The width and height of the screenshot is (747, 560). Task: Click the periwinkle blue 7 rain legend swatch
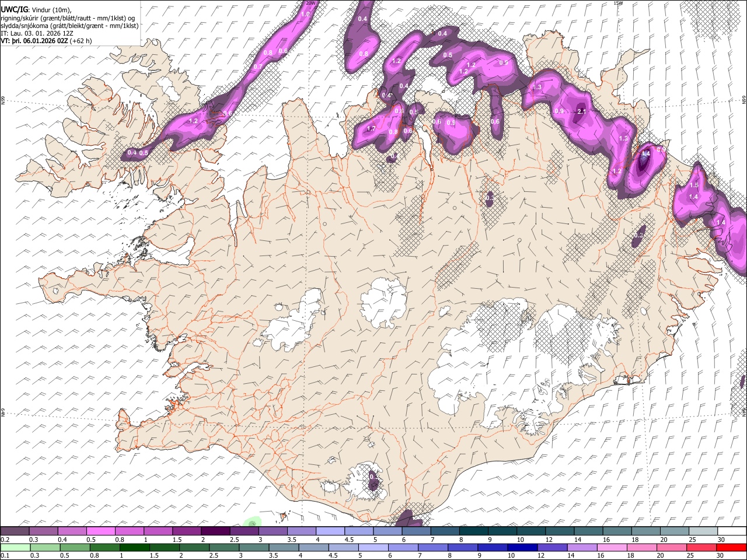432,547
